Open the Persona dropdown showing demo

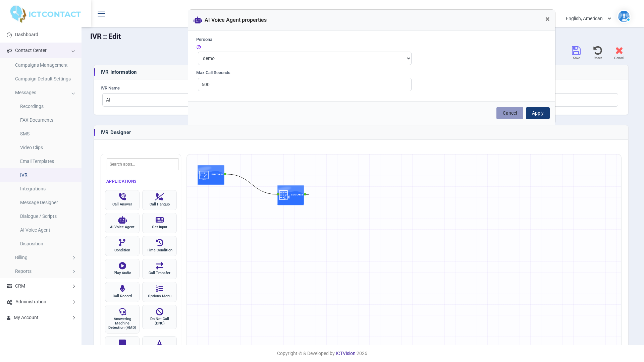(x=305, y=58)
